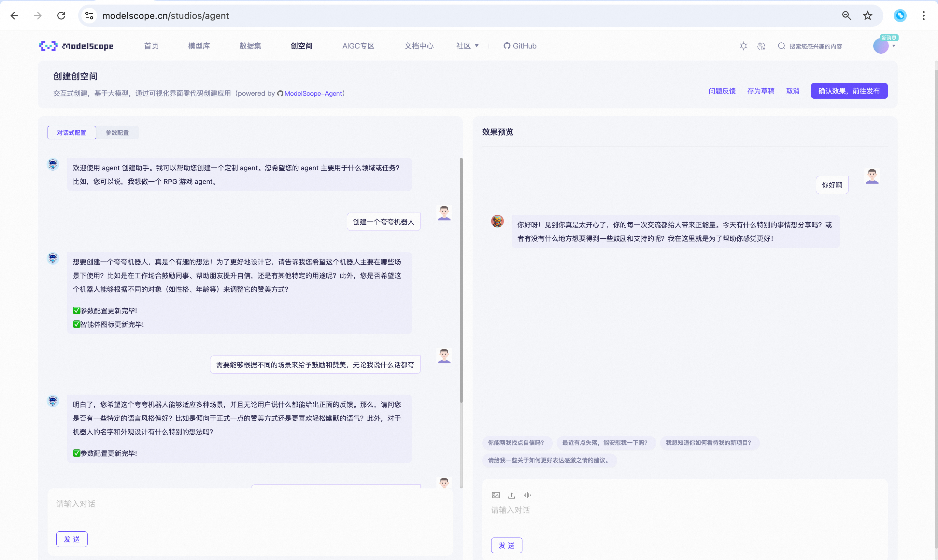Open the 数据集 navigation item
This screenshot has width=938, height=560.
tap(250, 46)
